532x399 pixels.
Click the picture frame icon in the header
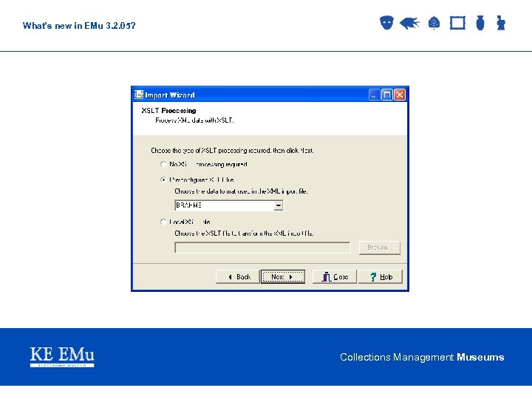point(457,23)
